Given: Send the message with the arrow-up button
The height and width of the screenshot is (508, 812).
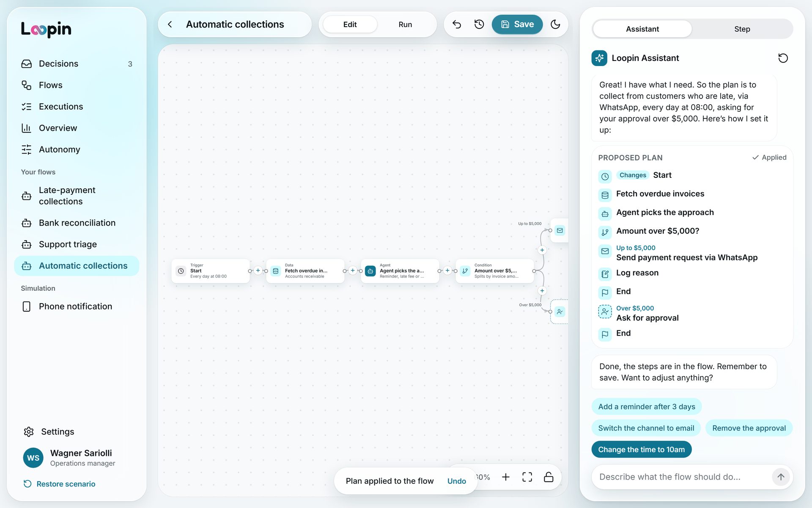Looking at the screenshot, I should 781,477.
